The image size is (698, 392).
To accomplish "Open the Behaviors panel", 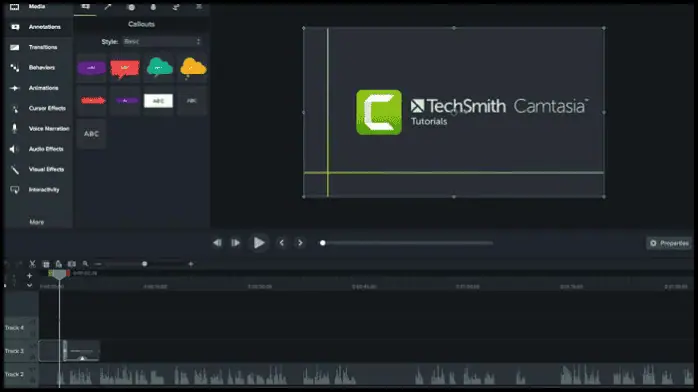I will click(x=37, y=68).
